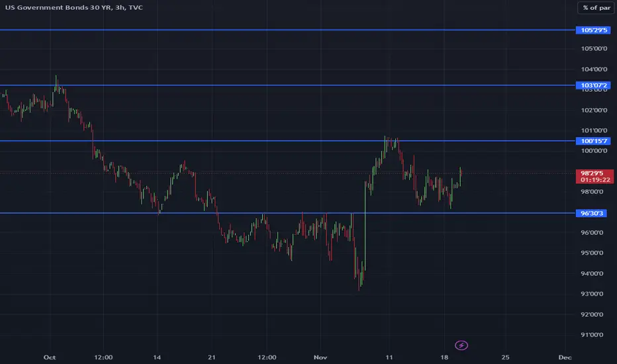Click the 105'00'0 price axis label
Screen dimensions: 617x364
tap(594, 49)
